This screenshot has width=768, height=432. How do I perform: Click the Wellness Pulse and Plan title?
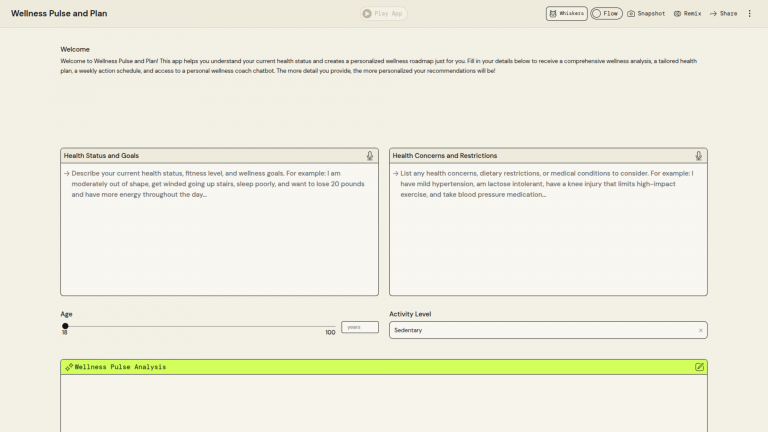[59, 14]
